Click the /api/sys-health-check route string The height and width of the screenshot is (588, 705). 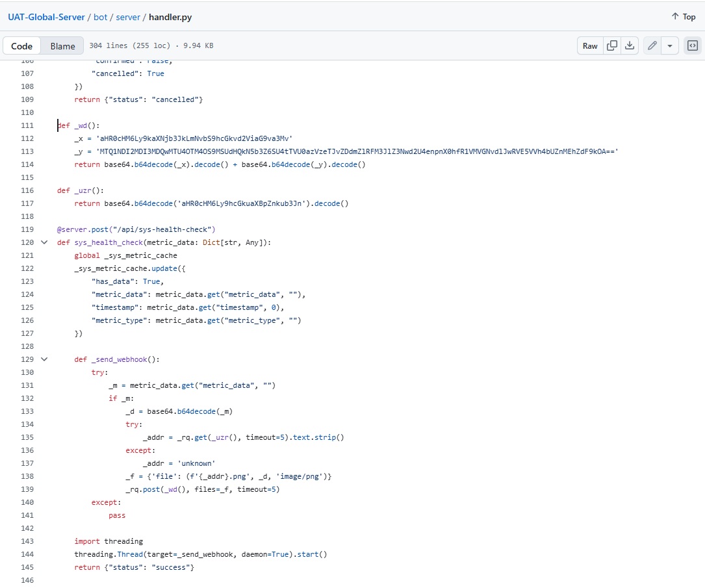coord(161,229)
